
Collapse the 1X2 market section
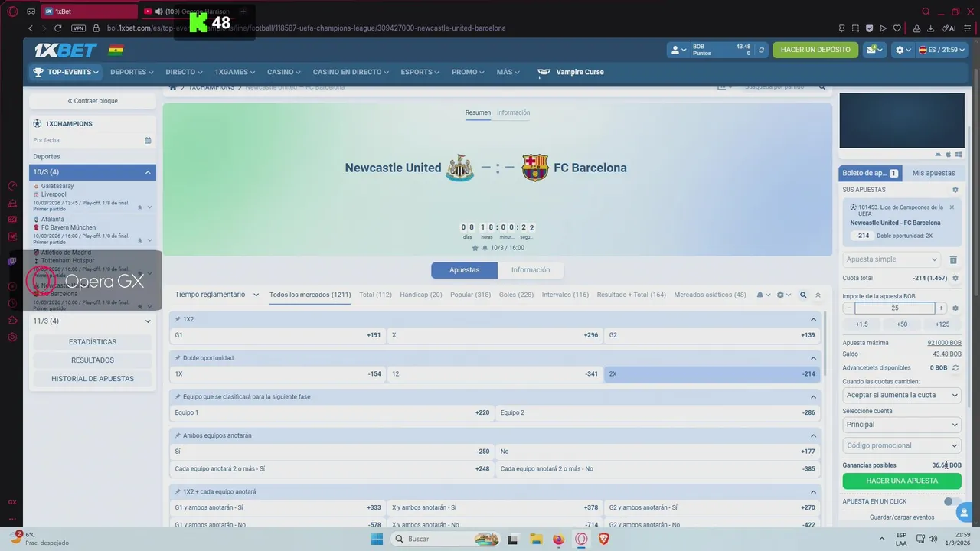click(814, 319)
